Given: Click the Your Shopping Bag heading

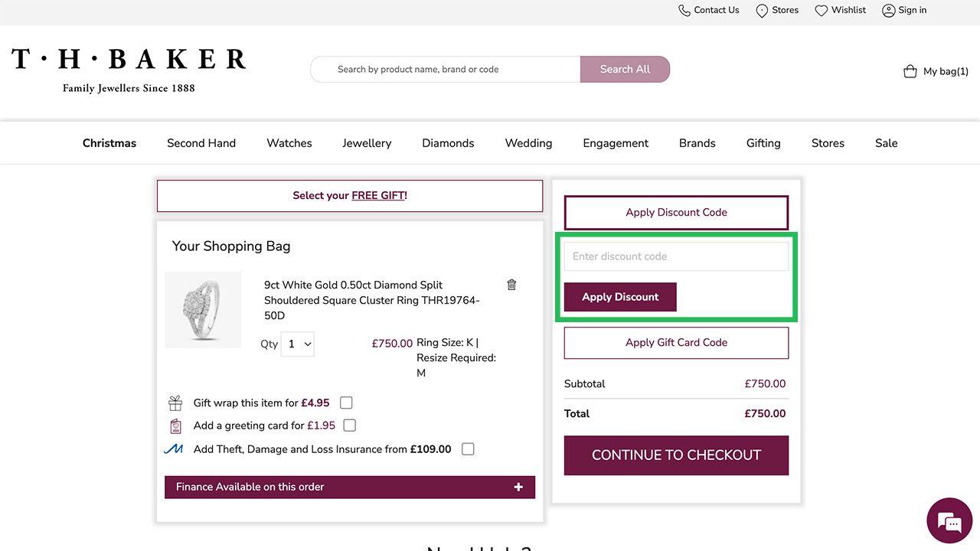Looking at the screenshot, I should 231,246.
